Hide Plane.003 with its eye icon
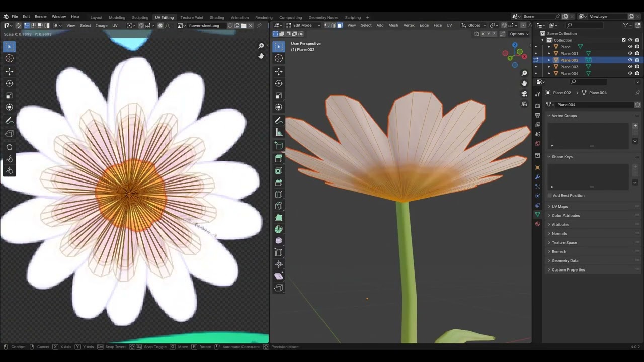The height and width of the screenshot is (362, 644). [x=630, y=67]
